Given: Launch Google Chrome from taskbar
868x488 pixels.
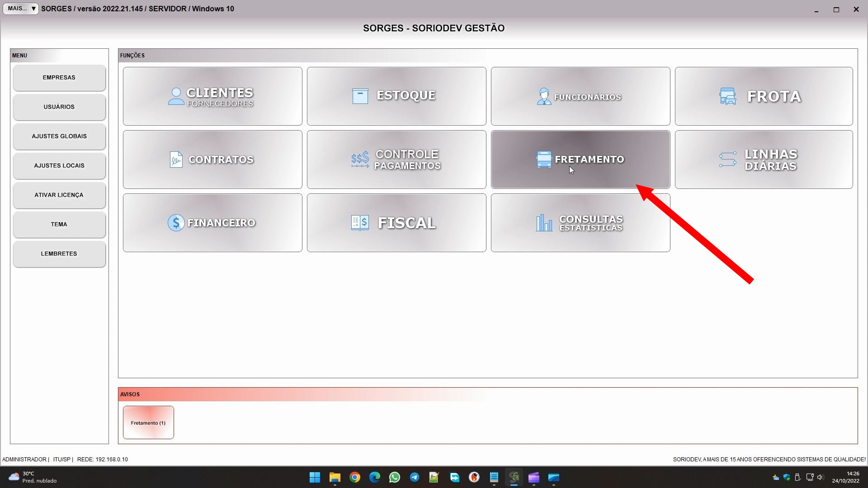Looking at the screenshot, I should click(x=355, y=477).
